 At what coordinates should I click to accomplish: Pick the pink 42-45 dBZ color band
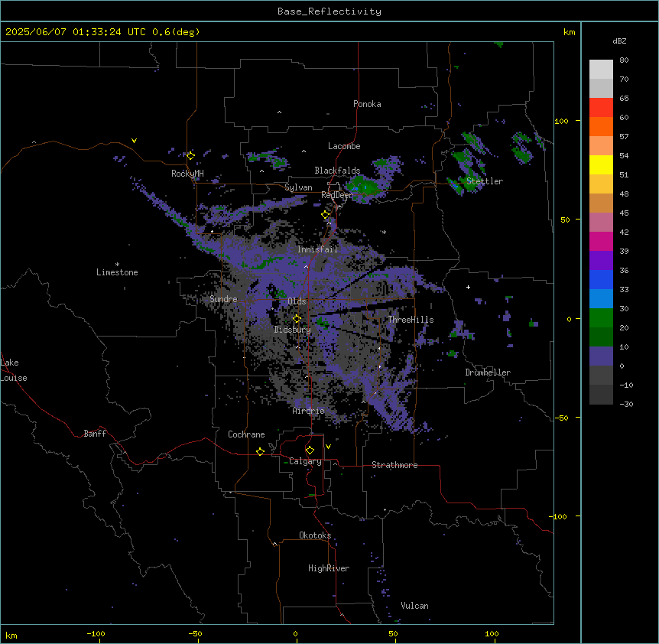tap(601, 223)
